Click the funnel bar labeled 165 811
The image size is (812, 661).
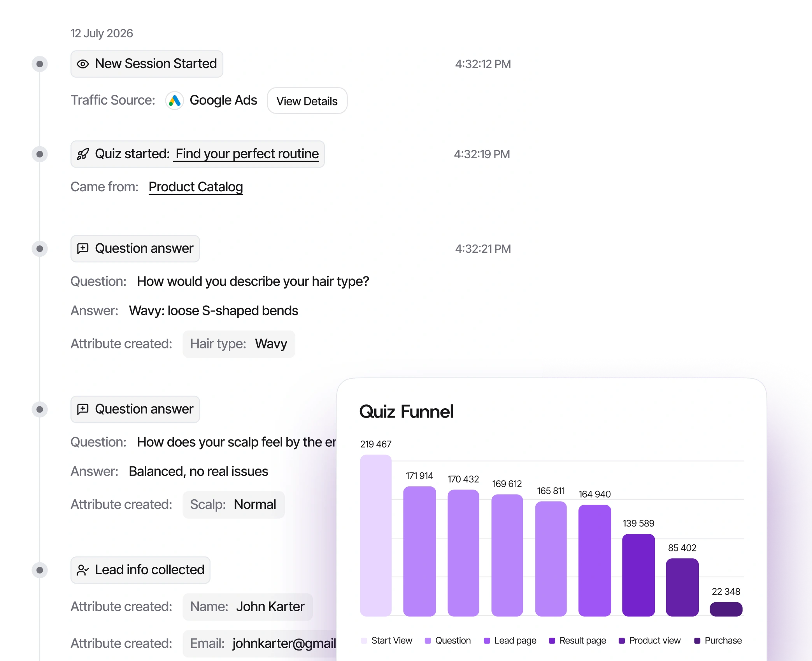(551, 559)
